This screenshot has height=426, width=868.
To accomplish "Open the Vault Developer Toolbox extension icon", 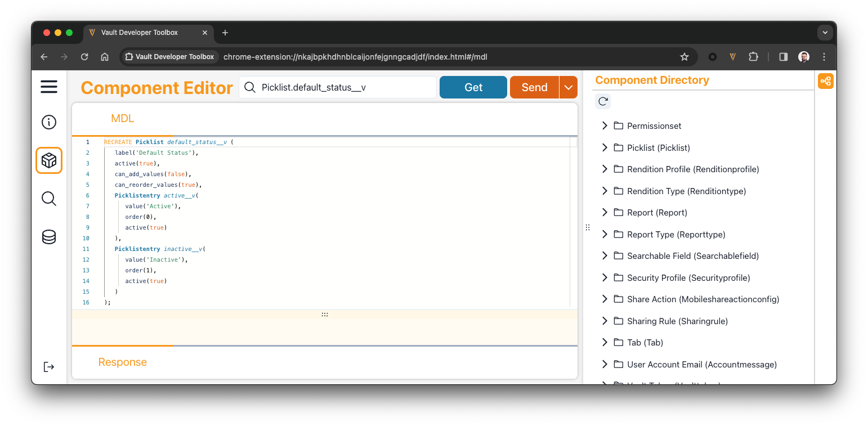I will [733, 57].
